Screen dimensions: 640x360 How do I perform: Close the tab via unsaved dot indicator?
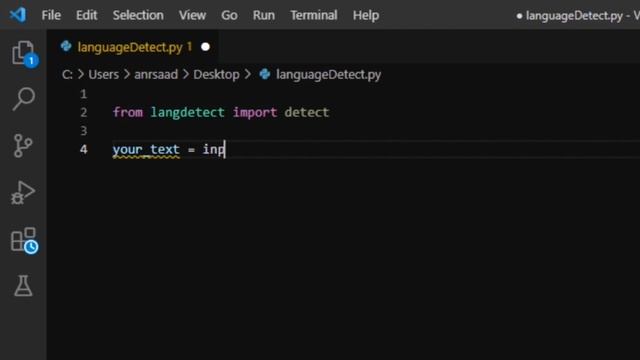click(x=205, y=47)
